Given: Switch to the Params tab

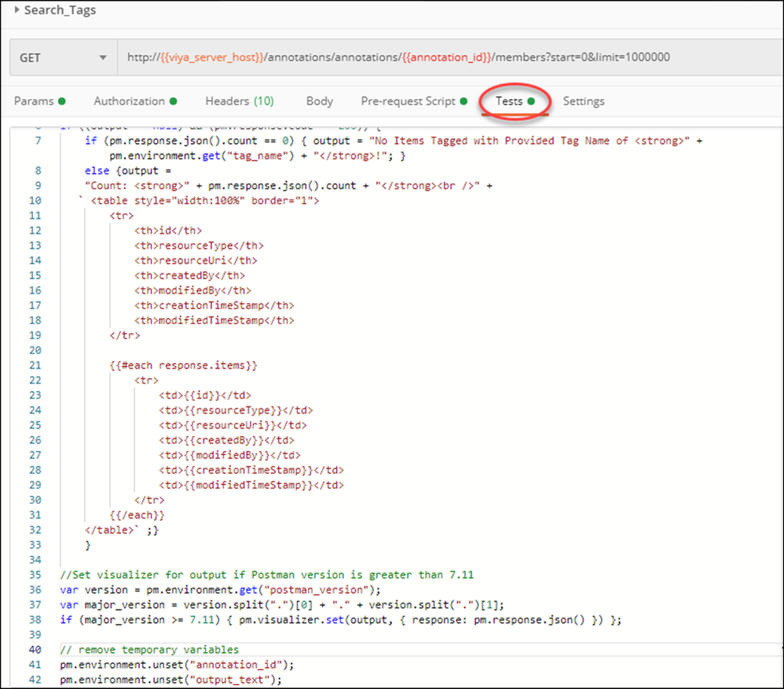Looking at the screenshot, I should (39, 101).
